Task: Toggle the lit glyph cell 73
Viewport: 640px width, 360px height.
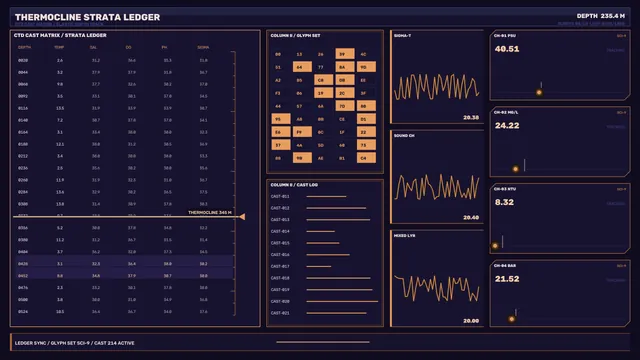Action: (366, 145)
